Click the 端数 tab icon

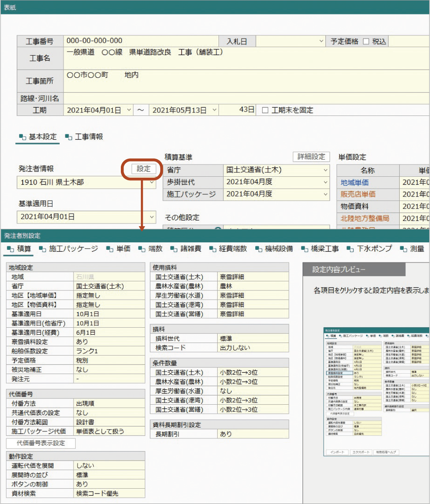(x=142, y=249)
